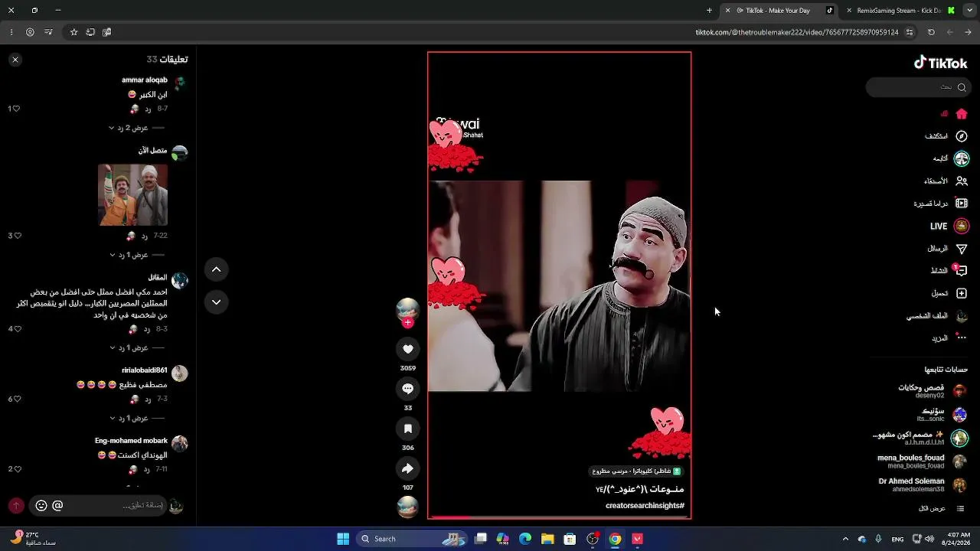This screenshot has width=980, height=551.
Task: Insert a mention with the @ icon
Action: [57, 505]
